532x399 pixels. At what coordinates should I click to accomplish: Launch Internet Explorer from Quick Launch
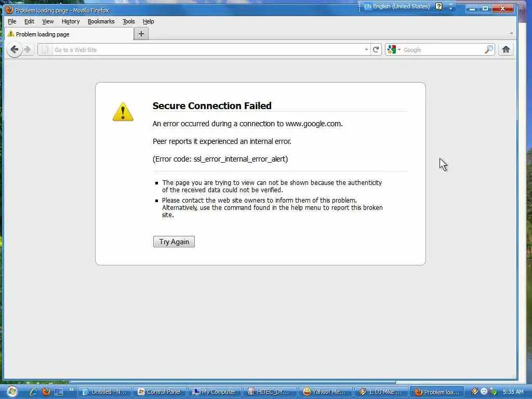(34, 392)
